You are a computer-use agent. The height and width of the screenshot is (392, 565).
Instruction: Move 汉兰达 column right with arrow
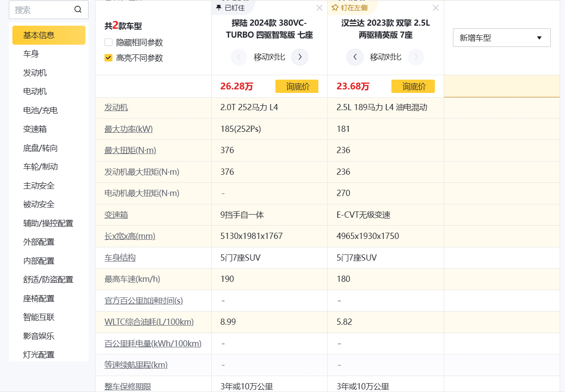click(x=416, y=57)
